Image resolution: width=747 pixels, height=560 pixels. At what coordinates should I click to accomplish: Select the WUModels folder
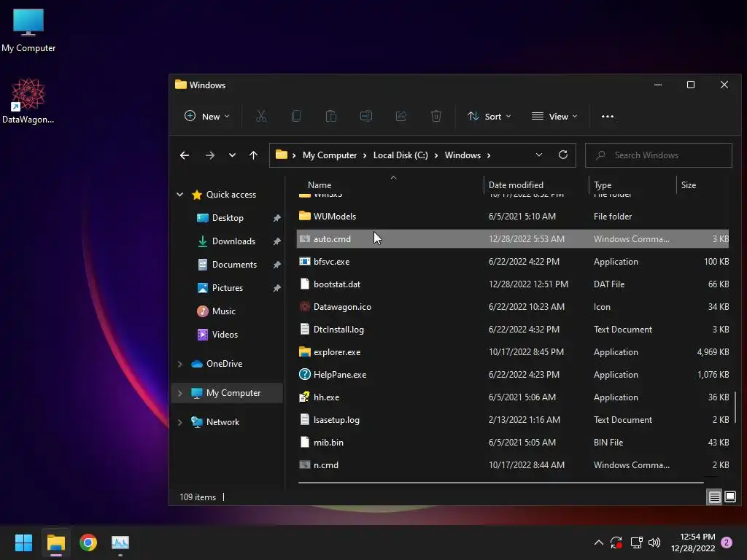click(x=513, y=216)
